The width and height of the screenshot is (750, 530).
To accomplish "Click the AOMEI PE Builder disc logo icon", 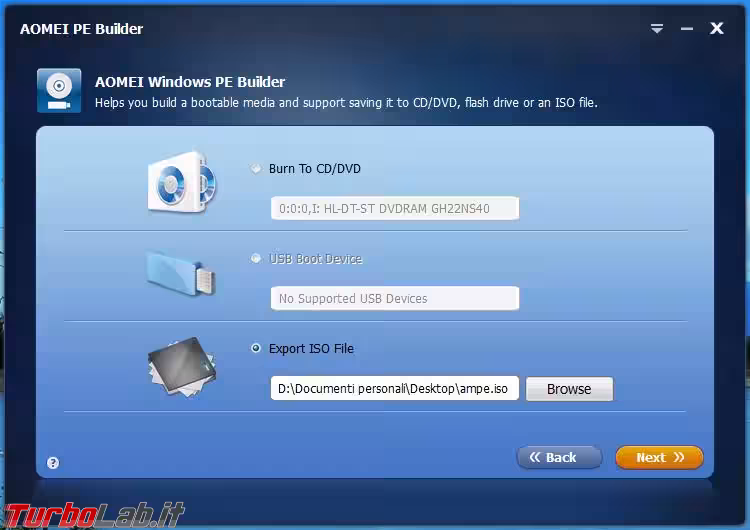I will coord(59,90).
